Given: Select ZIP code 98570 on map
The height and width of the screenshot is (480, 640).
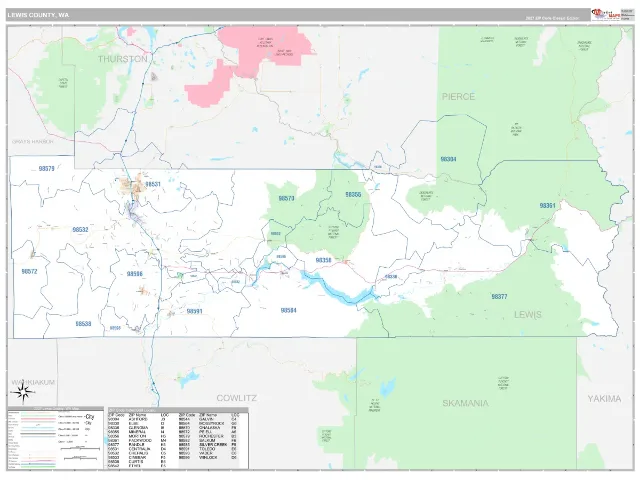Looking at the screenshot, I should (286, 198).
